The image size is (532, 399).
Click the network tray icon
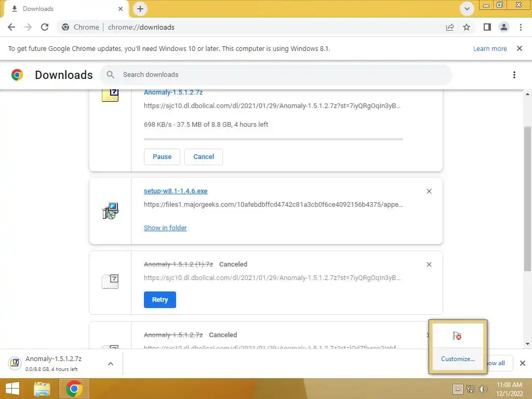pos(471,389)
